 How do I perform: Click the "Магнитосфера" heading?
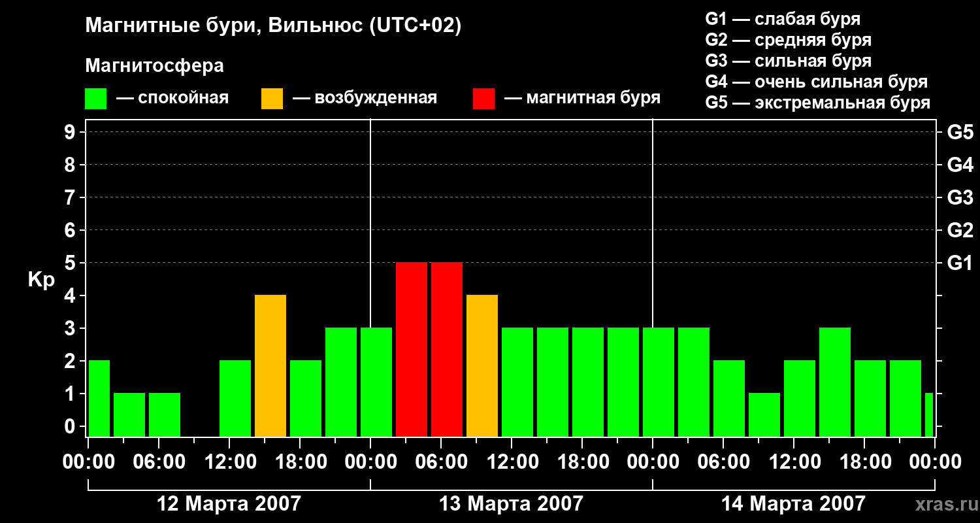(x=154, y=66)
